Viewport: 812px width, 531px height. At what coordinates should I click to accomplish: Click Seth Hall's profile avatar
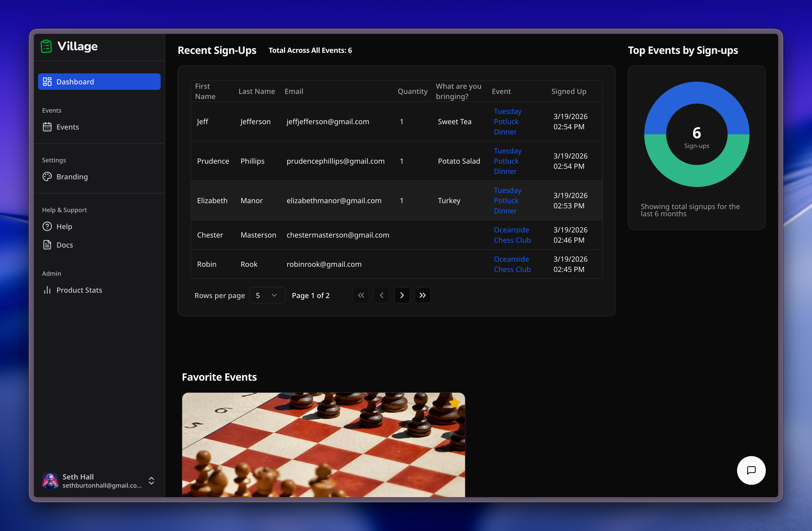pos(50,480)
